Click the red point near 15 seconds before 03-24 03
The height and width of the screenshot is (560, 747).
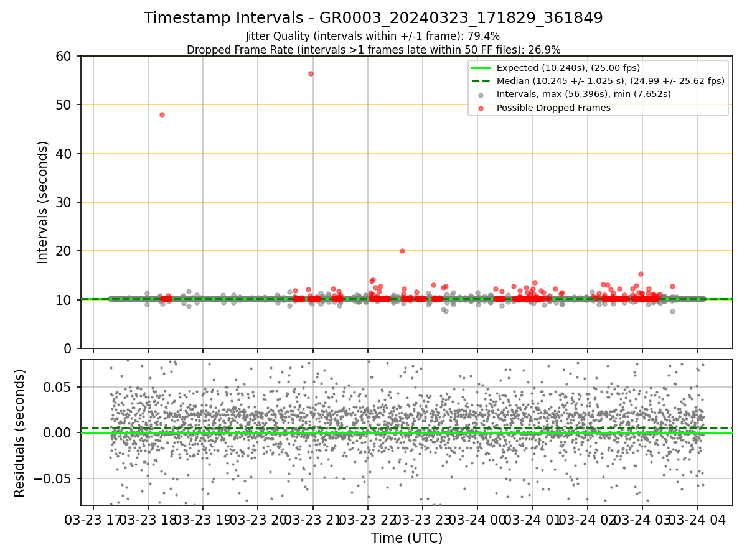[641, 274]
